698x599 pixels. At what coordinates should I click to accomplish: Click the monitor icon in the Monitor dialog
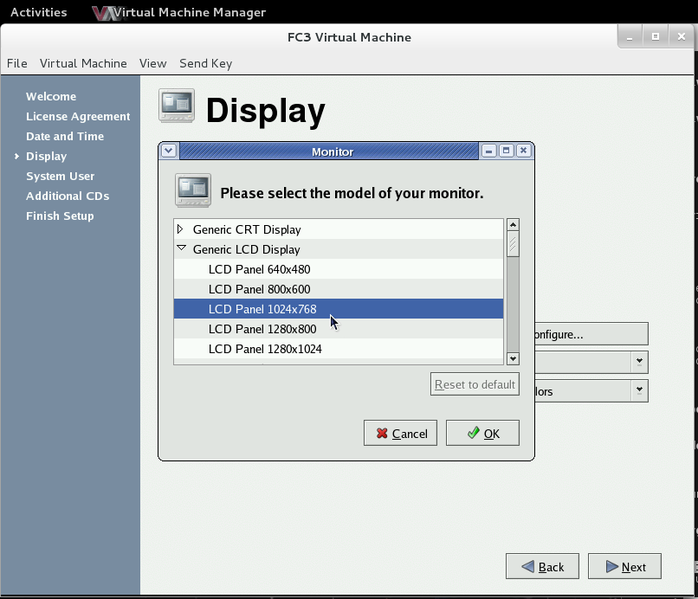pyautogui.click(x=193, y=190)
